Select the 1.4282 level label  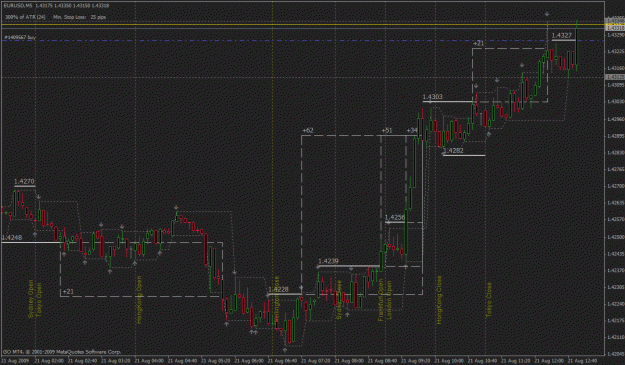tap(454, 151)
